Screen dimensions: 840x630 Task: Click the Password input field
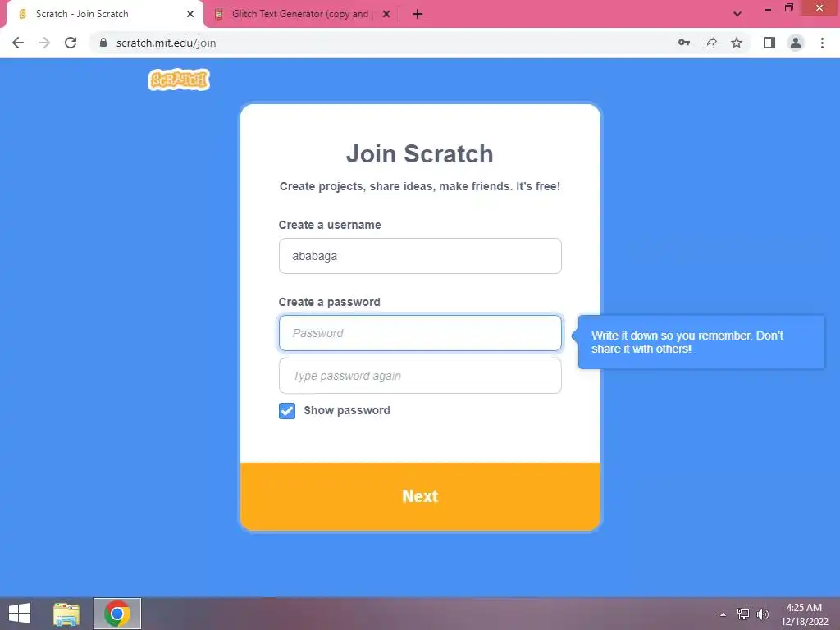pyautogui.click(x=420, y=333)
